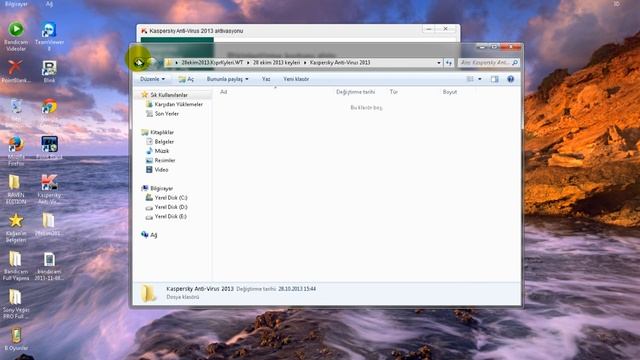The height and width of the screenshot is (360, 640).
Task: Click Kağan'ın Belgeleri star desktop icon
Action: pyautogui.click(x=16, y=227)
